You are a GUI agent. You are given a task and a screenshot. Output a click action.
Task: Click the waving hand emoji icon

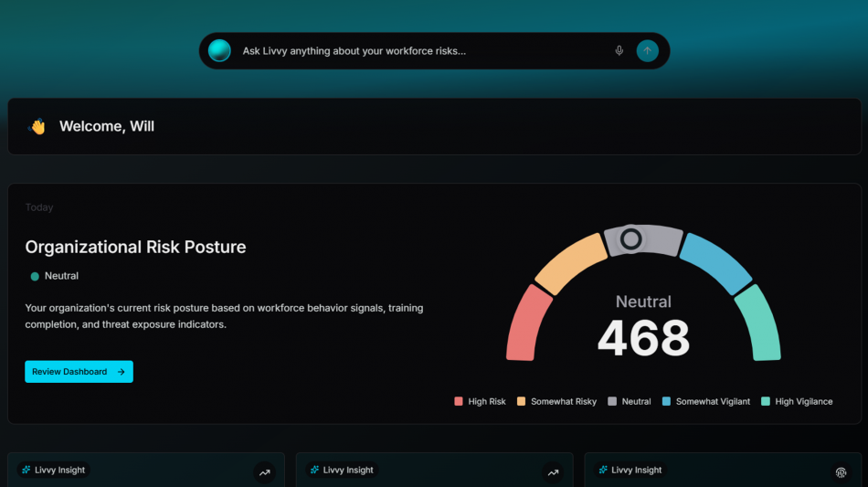(x=37, y=126)
